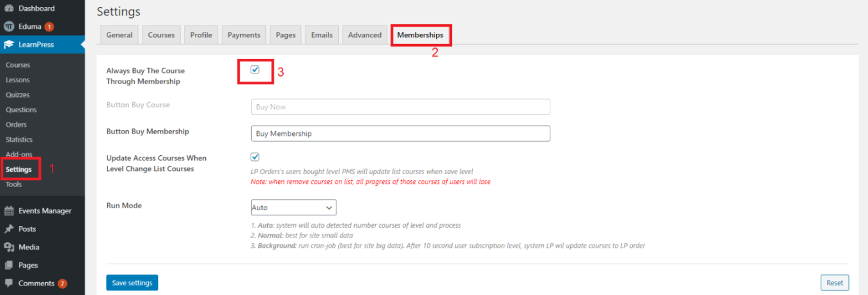Click the Reset button

coord(835,283)
